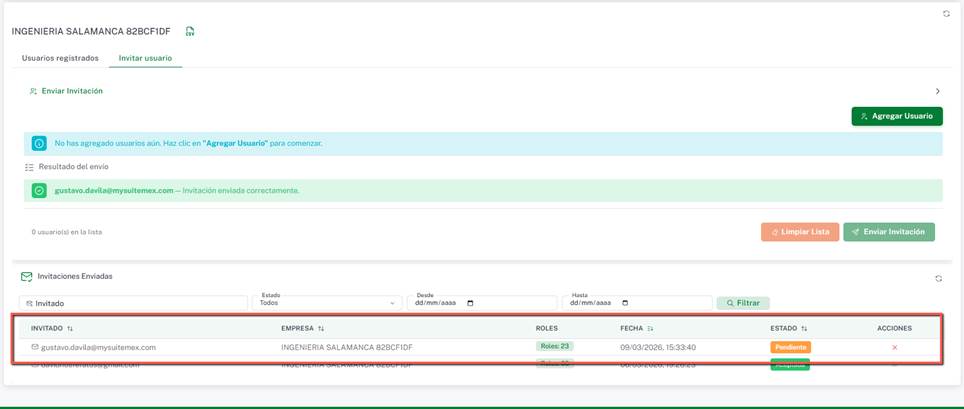Viewport: 964px width, 409px height.
Task: Click the Invitado search input field
Action: (135, 303)
